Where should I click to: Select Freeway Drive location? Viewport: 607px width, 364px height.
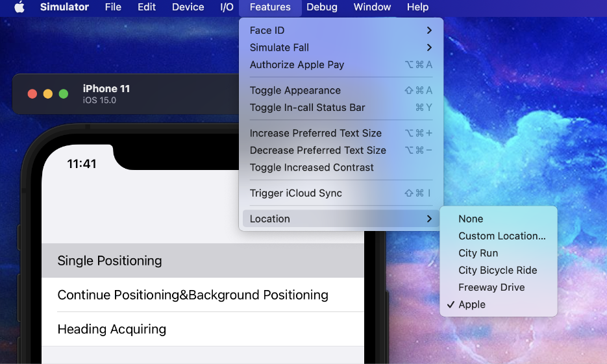[499, 287]
